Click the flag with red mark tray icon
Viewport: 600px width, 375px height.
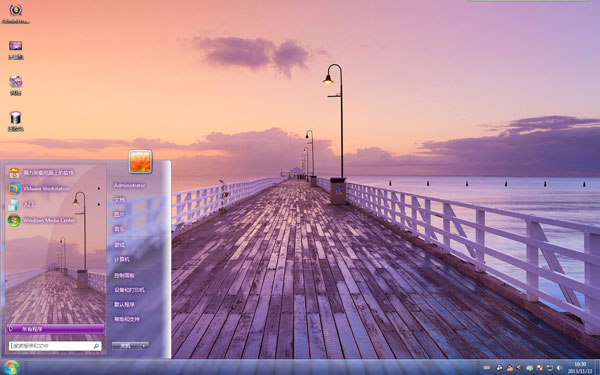540,368
